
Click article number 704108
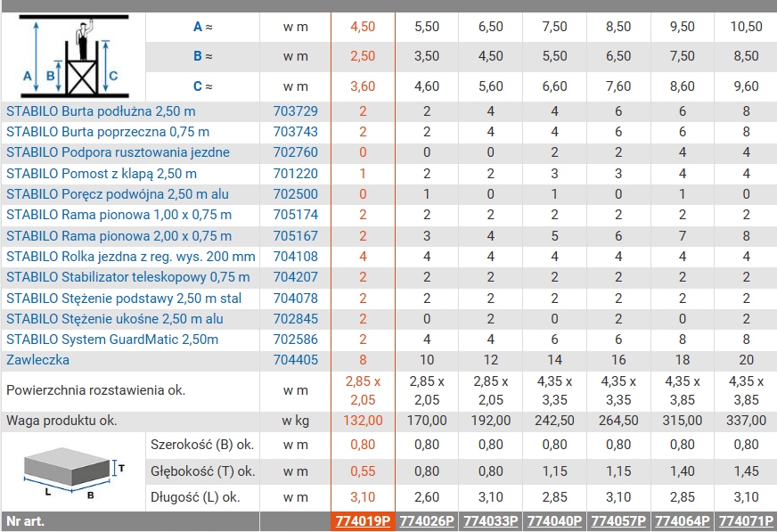(295, 257)
